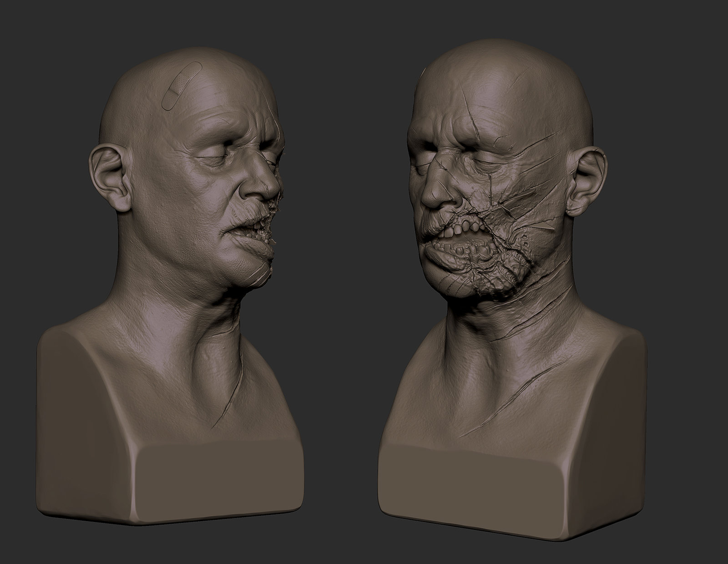Select the bandage on left bust's forehead
This screenshot has width=728, height=564.
(x=182, y=86)
